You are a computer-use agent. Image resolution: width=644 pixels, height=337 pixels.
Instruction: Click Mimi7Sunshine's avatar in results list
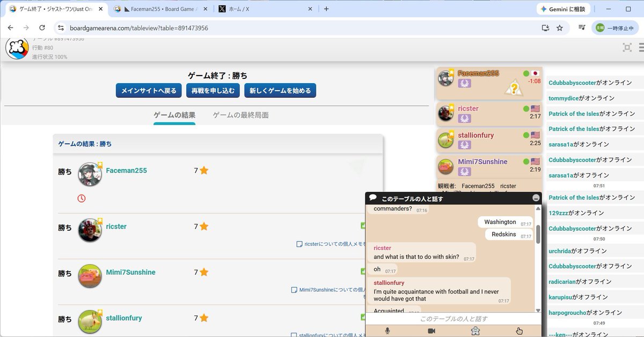pos(90,276)
